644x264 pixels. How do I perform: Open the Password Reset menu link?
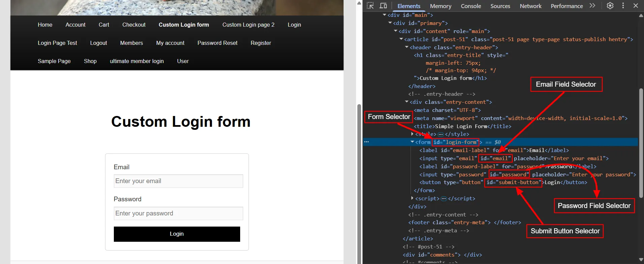[217, 43]
